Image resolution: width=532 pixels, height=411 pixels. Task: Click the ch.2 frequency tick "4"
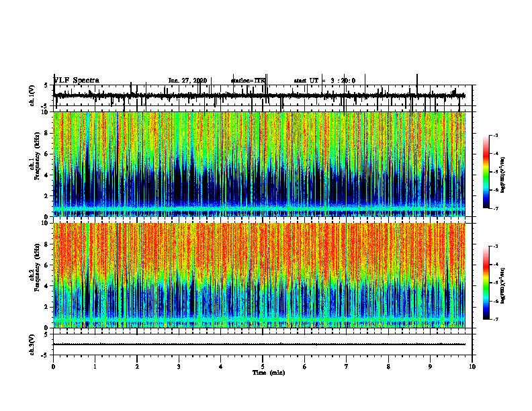48,286
